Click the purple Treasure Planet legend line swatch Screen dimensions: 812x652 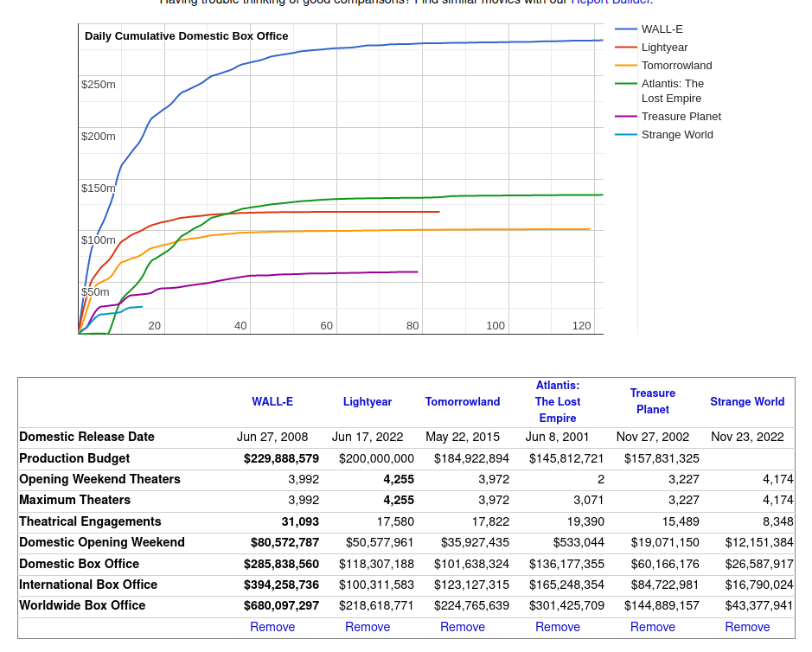(x=626, y=117)
